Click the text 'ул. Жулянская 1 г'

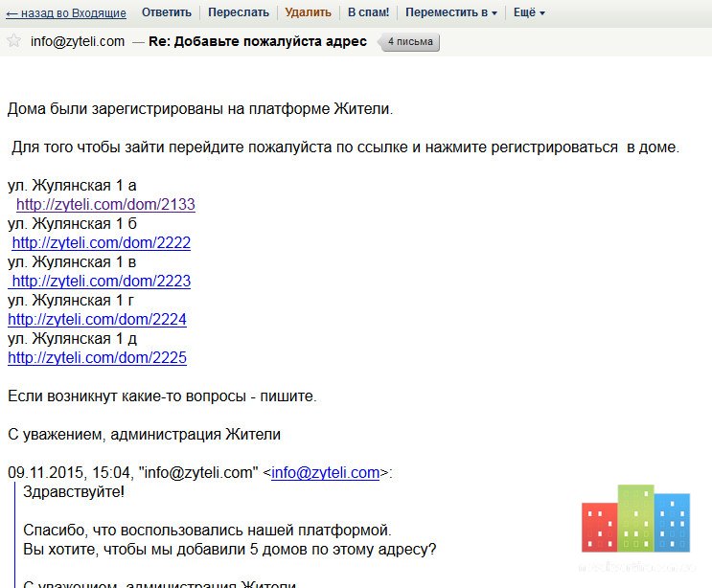(x=71, y=300)
